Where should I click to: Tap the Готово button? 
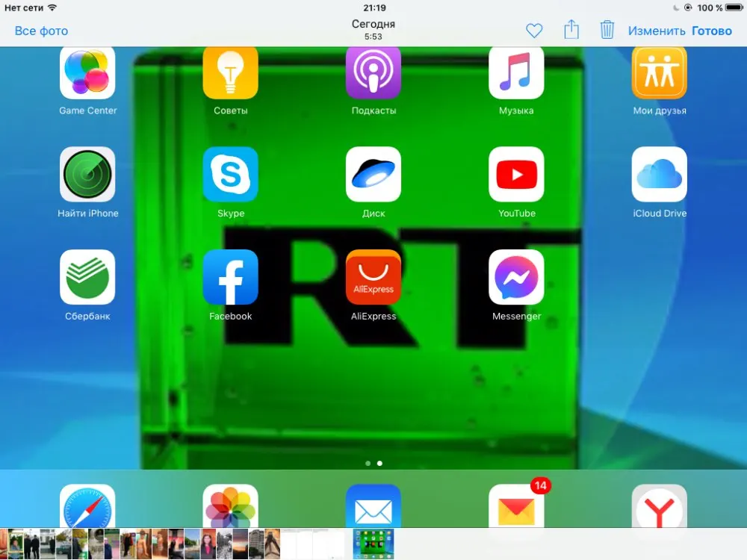[x=712, y=31]
